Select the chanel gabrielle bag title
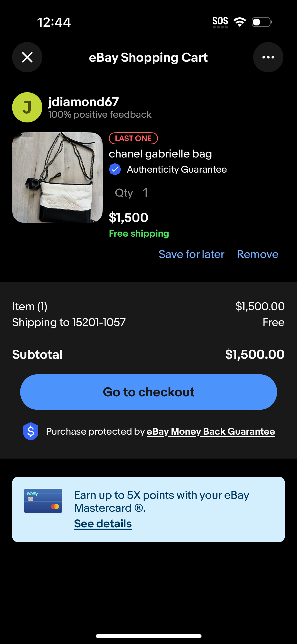Image resolution: width=297 pixels, height=644 pixels. [160, 153]
